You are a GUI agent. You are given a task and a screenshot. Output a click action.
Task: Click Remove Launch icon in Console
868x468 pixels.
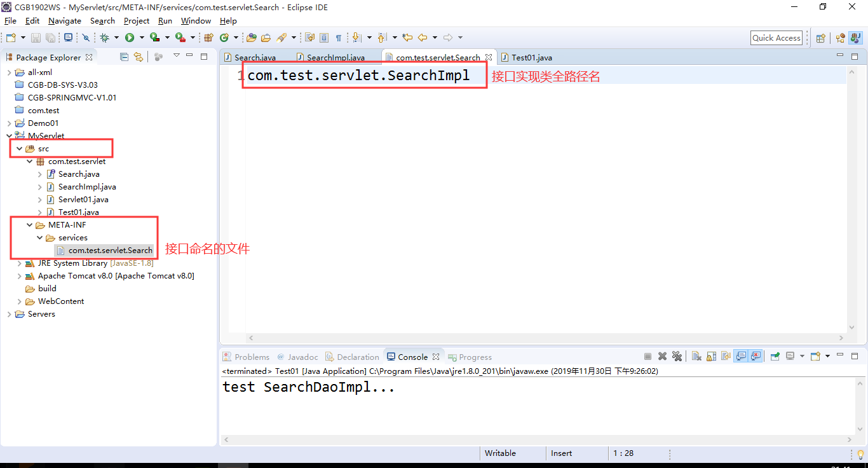pos(662,357)
